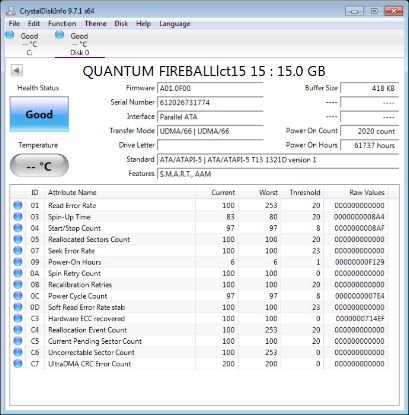Click status orb for Recalibration Retries

tap(18, 284)
